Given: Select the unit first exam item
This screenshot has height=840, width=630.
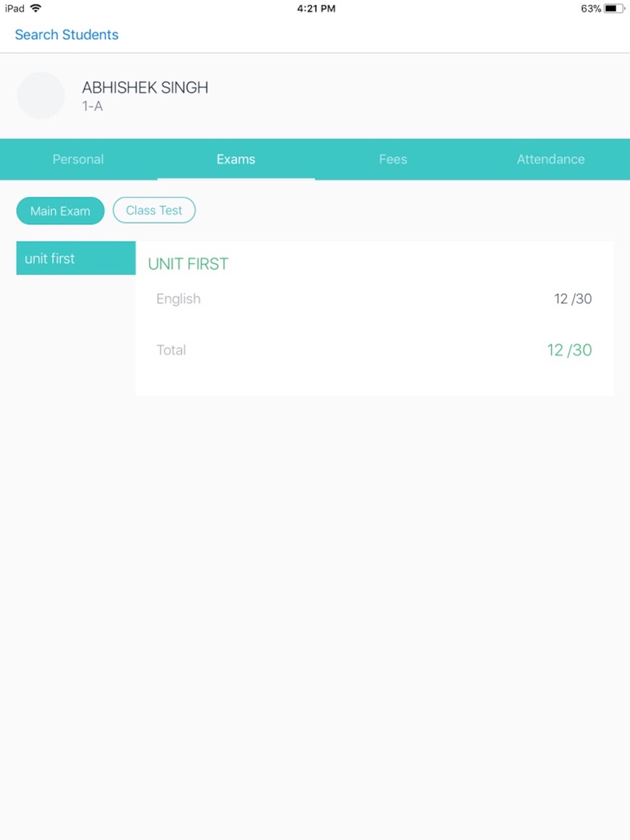Looking at the screenshot, I should click(76, 258).
